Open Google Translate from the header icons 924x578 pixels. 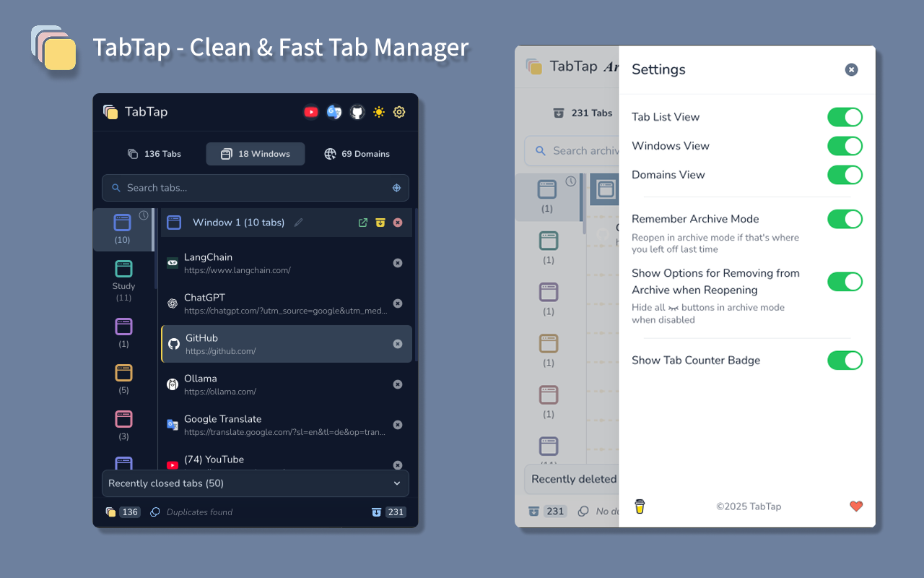tap(334, 112)
